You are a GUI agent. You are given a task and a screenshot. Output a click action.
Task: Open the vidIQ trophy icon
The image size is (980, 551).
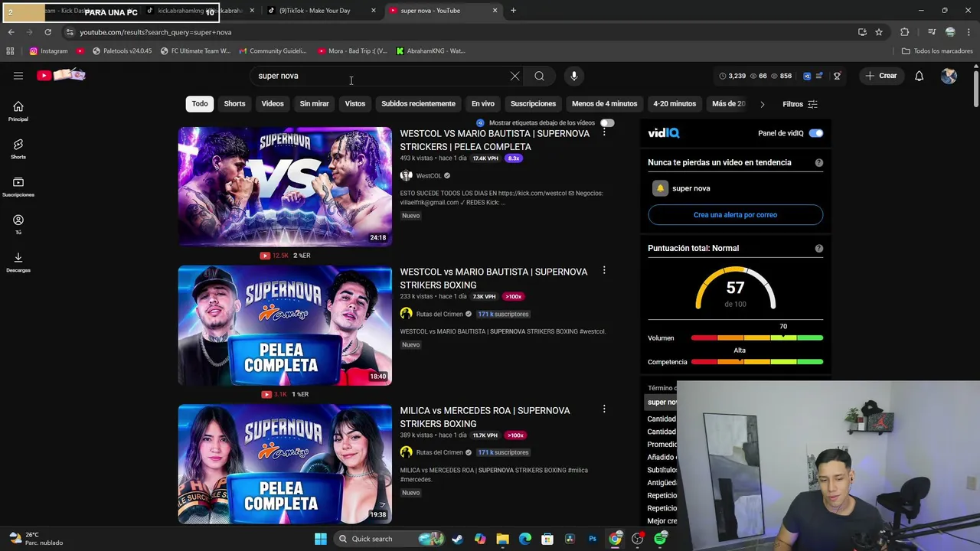coord(837,76)
